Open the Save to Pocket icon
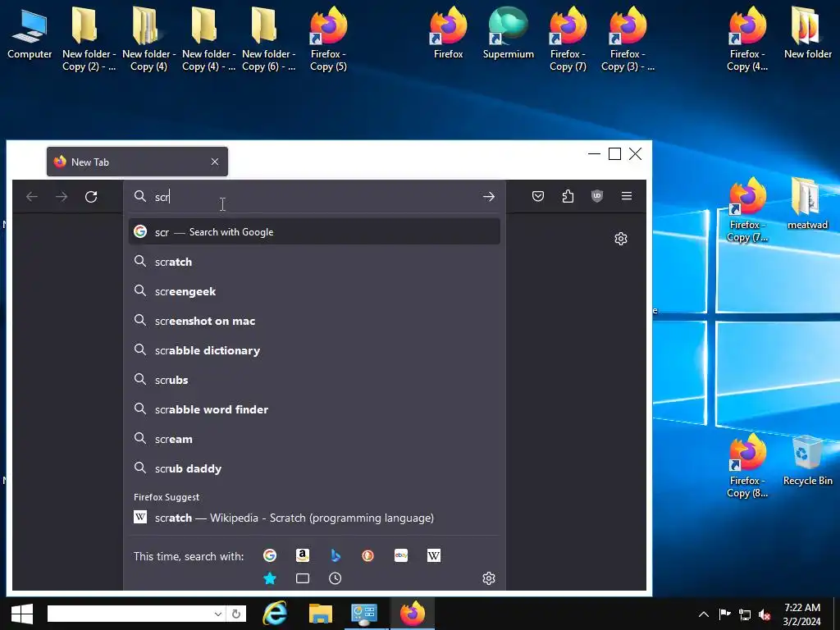This screenshot has width=840, height=630. 538,196
